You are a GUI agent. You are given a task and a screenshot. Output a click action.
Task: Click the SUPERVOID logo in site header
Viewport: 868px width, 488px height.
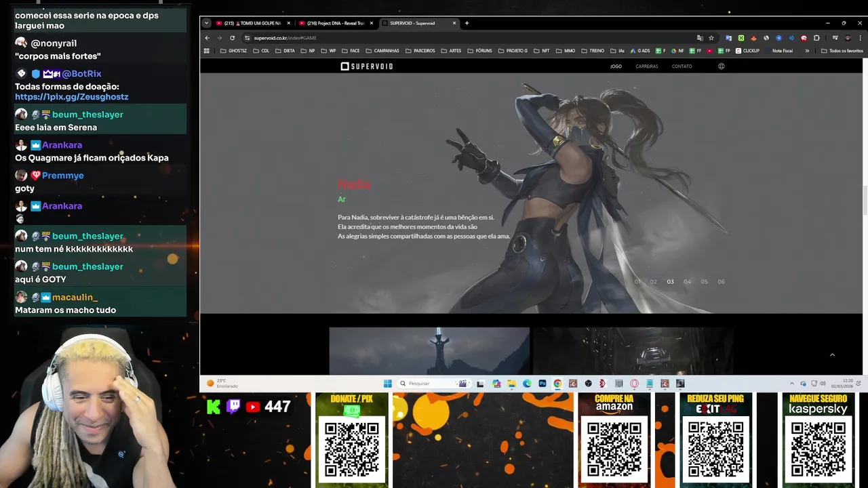[366, 66]
